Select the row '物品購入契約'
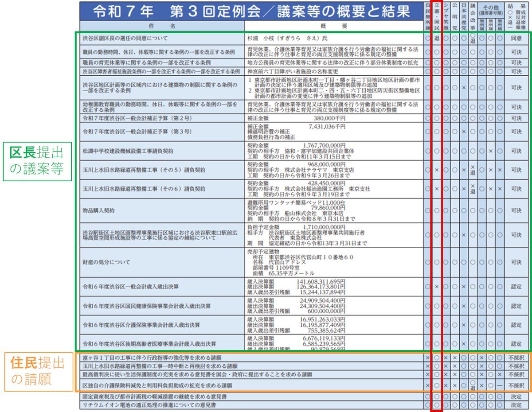532x412 pixels. coord(304,211)
